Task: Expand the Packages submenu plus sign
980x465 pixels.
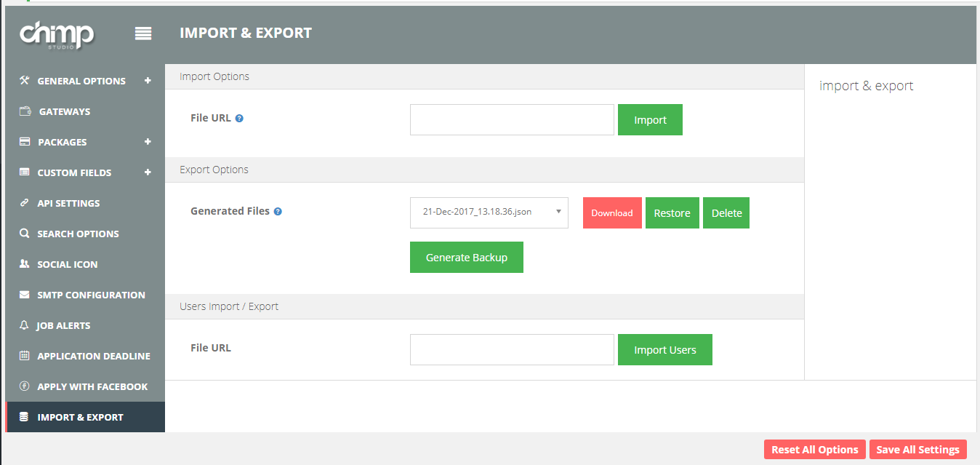Action: (x=148, y=142)
